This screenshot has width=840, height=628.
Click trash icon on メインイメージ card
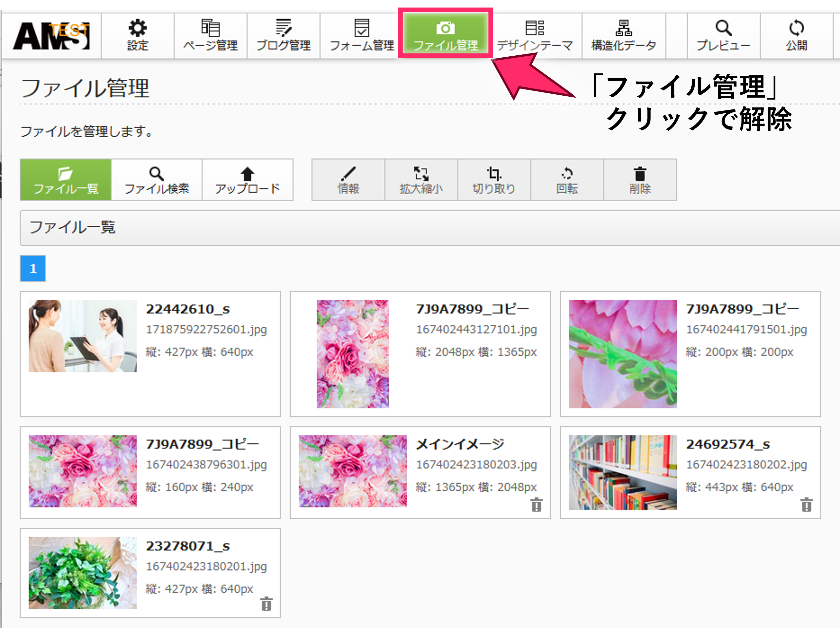coord(536,505)
